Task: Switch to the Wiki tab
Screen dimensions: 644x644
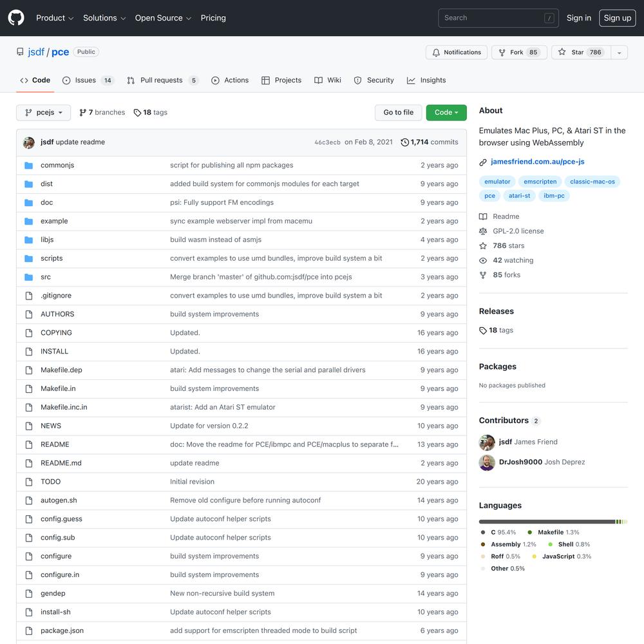Action: (328, 80)
